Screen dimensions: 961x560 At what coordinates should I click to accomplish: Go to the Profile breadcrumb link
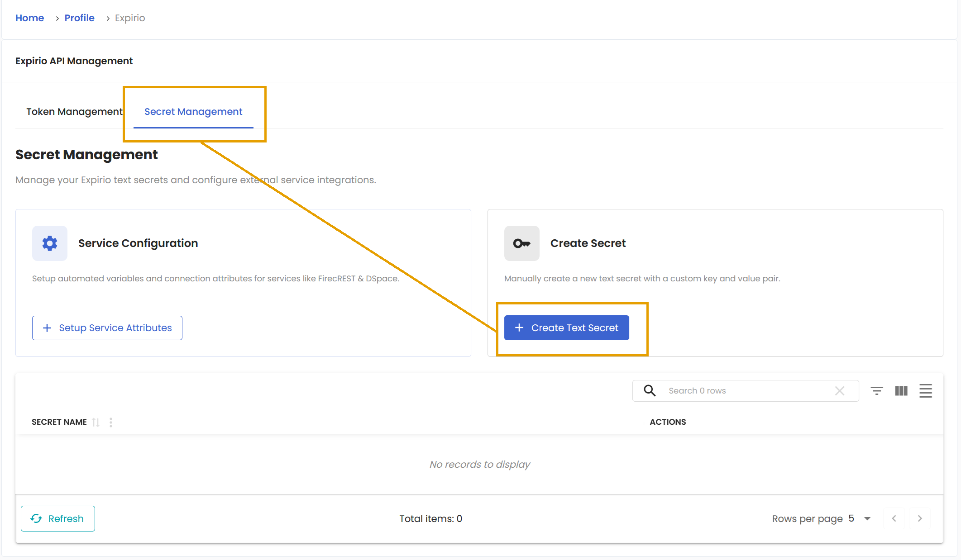pyautogui.click(x=79, y=18)
